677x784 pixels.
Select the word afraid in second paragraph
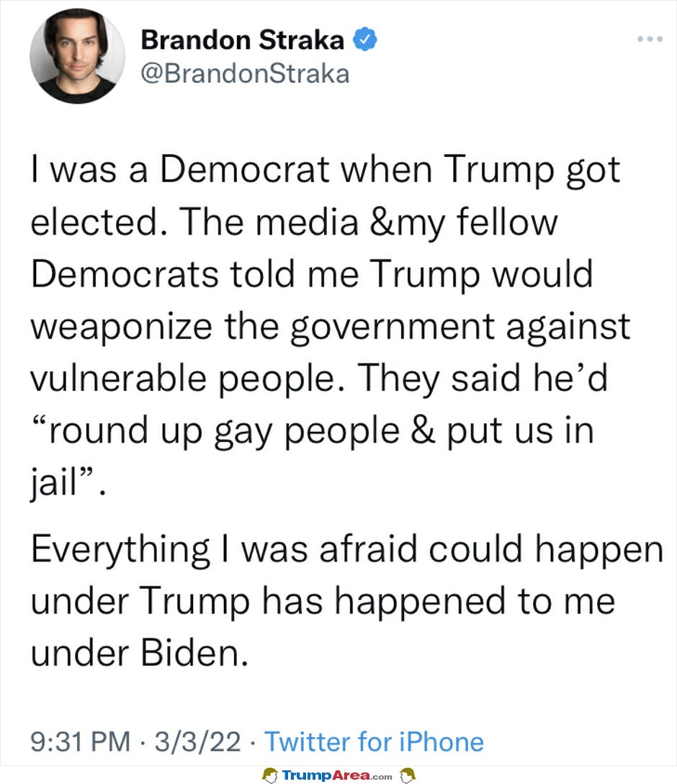368,549
